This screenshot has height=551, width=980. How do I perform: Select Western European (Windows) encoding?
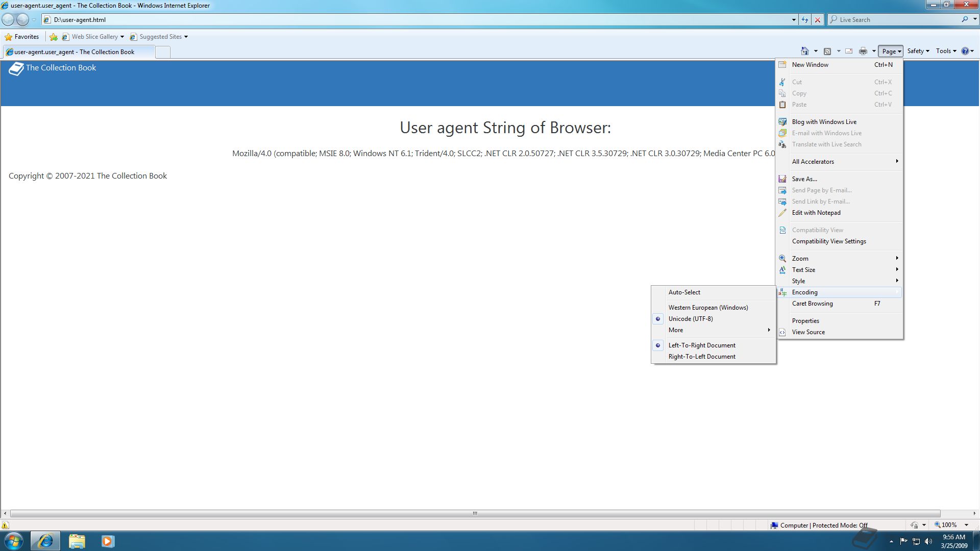pyautogui.click(x=714, y=308)
